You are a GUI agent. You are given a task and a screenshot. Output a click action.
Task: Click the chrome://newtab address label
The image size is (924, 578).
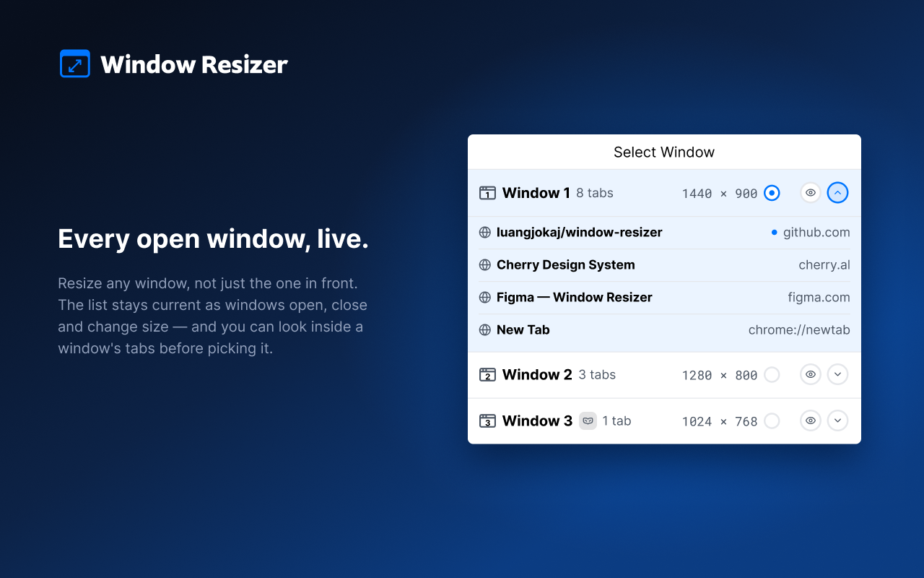pyautogui.click(x=799, y=330)
